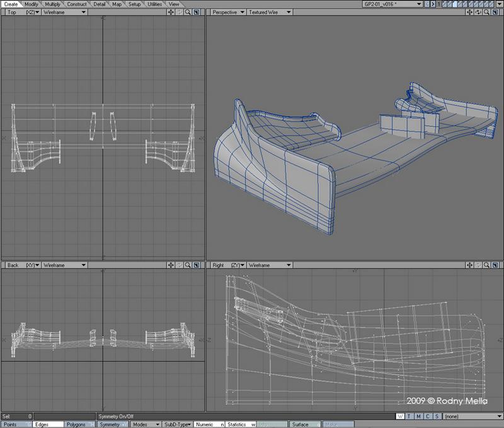Open the Perspective view type dropdown
This screenshot has height=428, width=504.
pyautogui.click(x=227, y=12)
